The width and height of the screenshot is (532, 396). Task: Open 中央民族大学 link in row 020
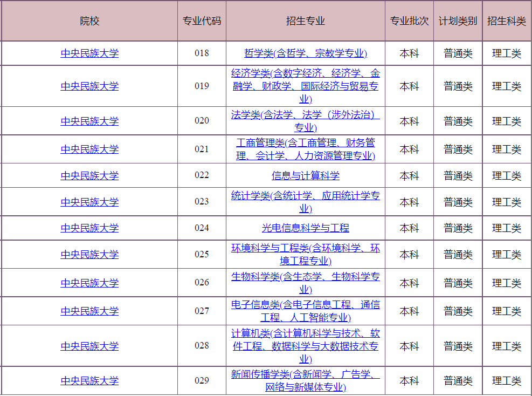pos(89,121)
